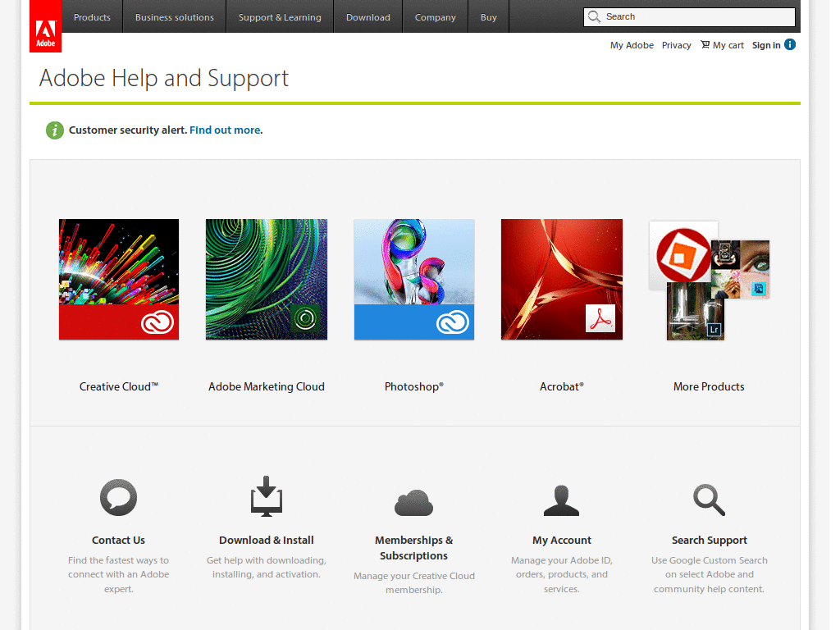Click the 'Customer security alert.' text

(x=128, y=130)
